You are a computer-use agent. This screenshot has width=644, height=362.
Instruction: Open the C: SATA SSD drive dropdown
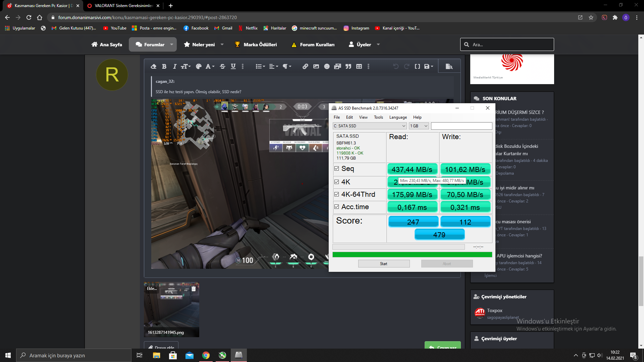[370, 126]
